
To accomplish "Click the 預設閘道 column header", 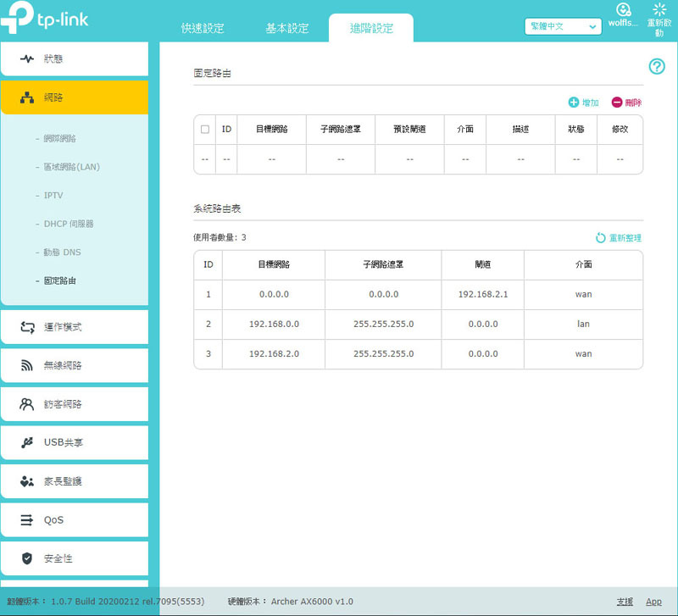I will pos(409,130).
